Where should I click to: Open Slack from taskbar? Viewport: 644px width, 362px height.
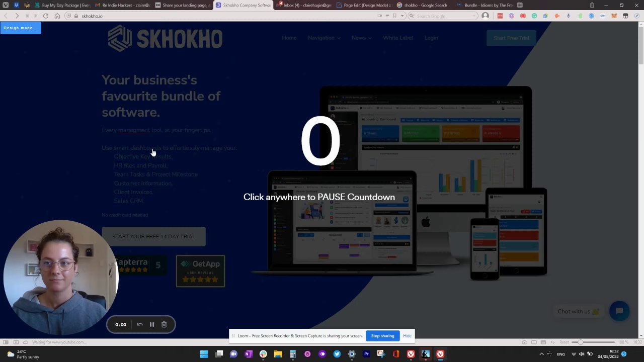(263, 354)
